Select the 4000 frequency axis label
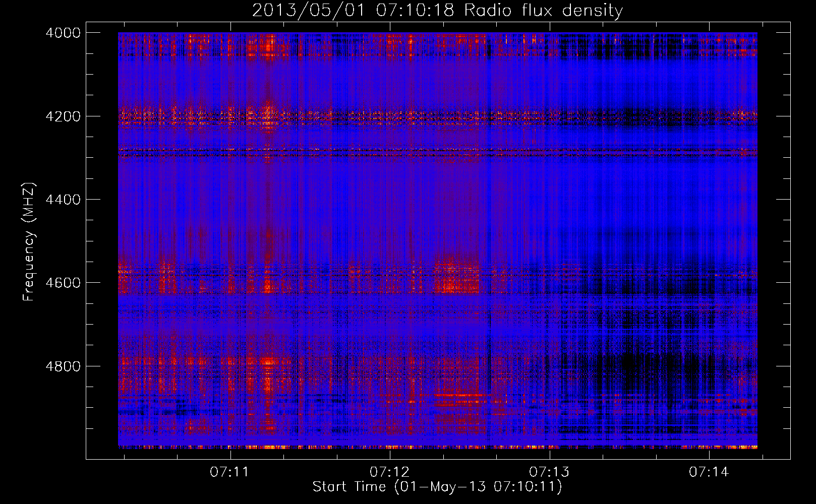The width and height of the screenshot is (816, 504). (x=63, y=33)
